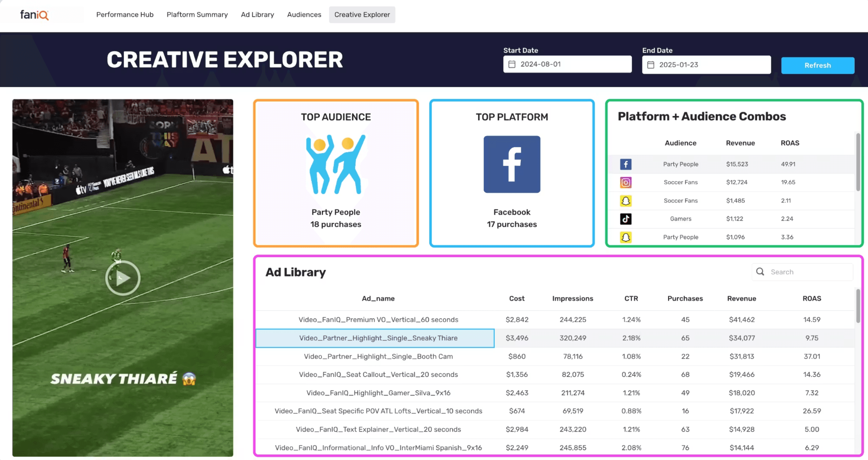Click the faniQ logo
Viewport: 868px width, 460px height.
34,15
